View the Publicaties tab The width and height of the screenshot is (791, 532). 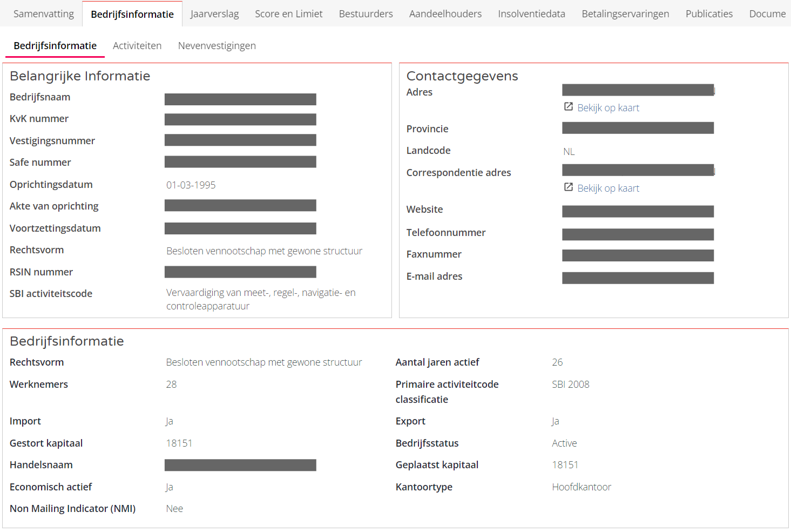[x=709, y=14]
